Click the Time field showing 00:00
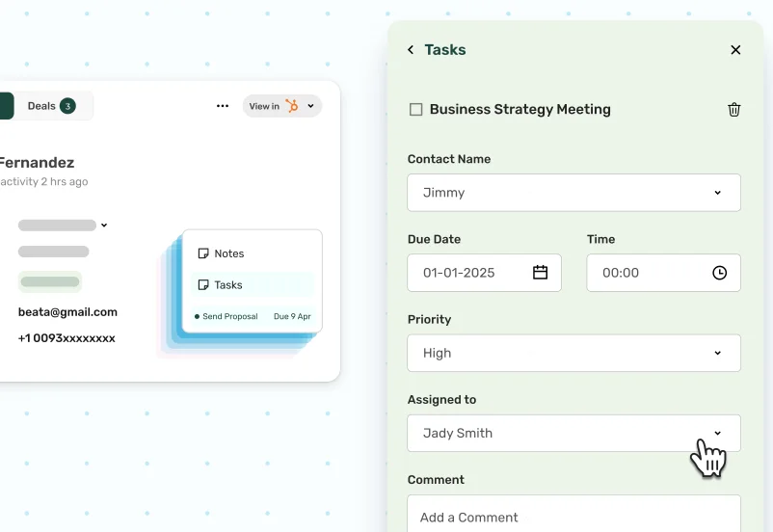This screenshot has width=773, height=532. [x=663, y=273]
